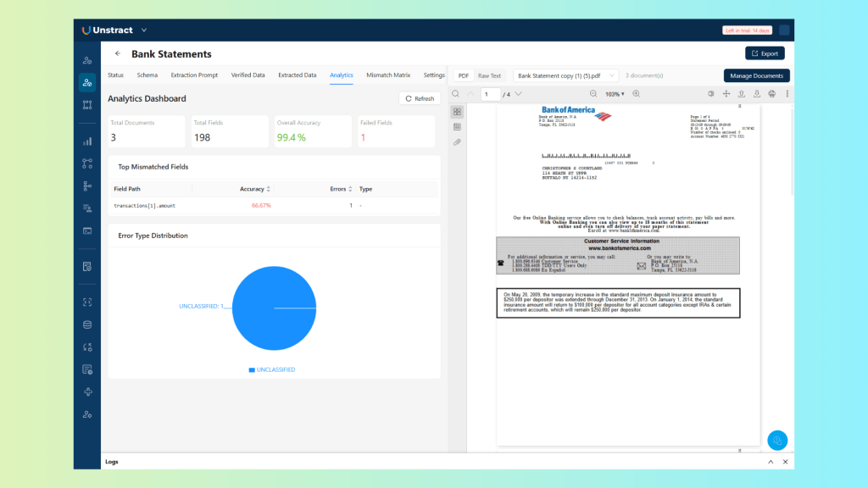Image resolution: width=868 pixels, height=488 pixels.
Task: Click the Manage Documents button
Action: [756, 76]
